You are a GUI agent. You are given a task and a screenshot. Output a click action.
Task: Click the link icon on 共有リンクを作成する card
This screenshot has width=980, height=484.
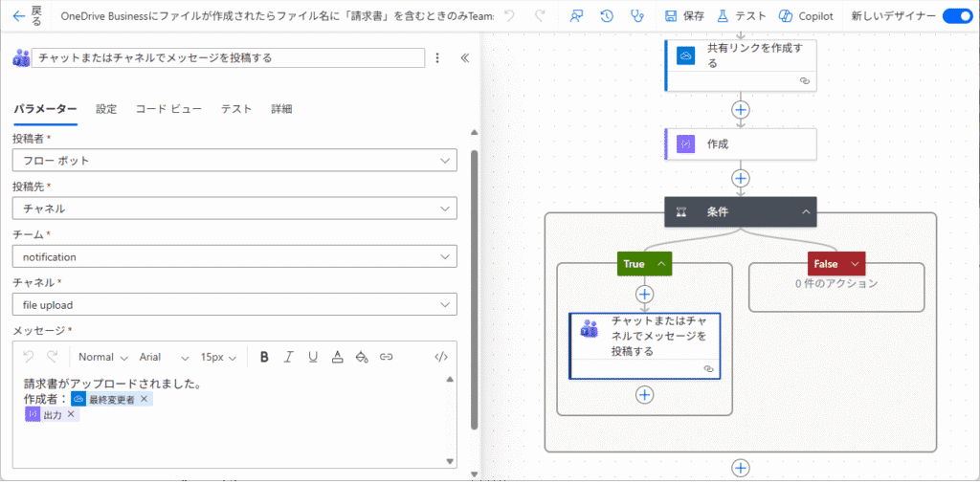pyautogui.click(x=805, y=81)
